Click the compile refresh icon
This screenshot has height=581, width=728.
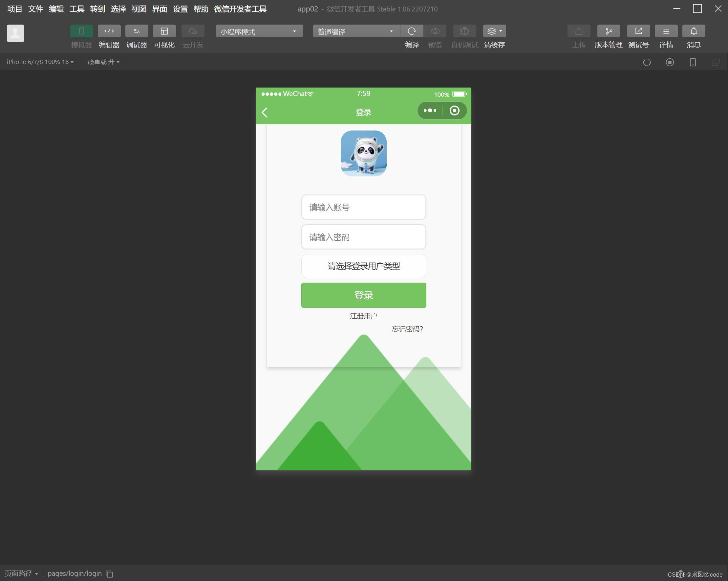point(412,31)
